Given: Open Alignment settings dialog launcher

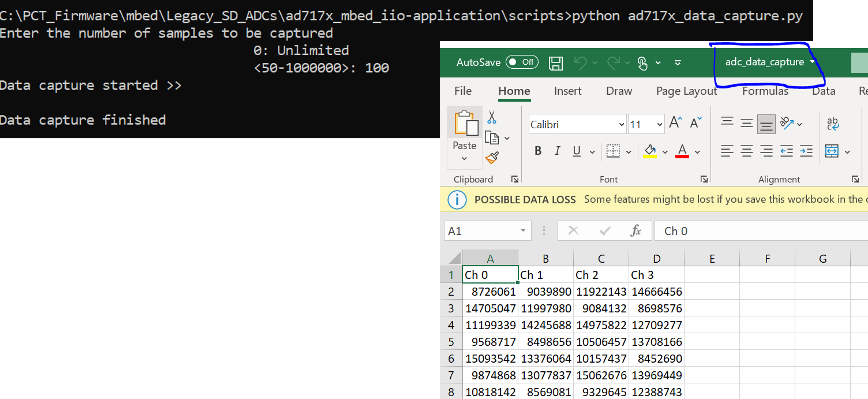Looking at the screenshot, I should click(x=855, y=179).
